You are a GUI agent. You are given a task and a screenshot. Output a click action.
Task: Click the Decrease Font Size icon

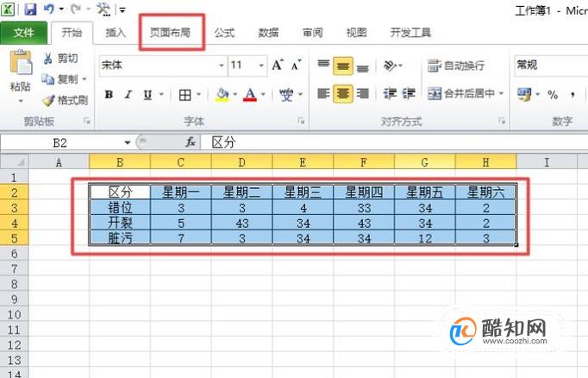pos(297,65)
